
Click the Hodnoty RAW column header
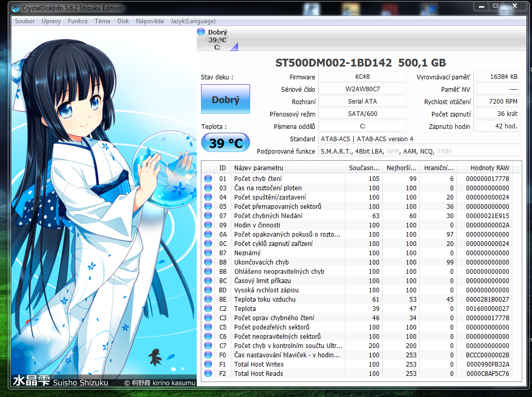click(485, 168)
